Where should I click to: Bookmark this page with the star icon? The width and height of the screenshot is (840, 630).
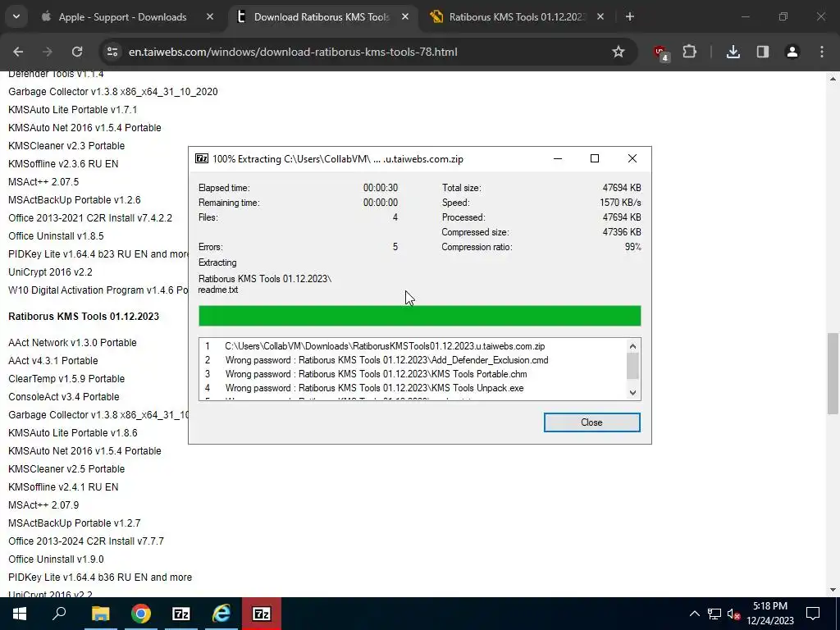(x=619, y=52)
